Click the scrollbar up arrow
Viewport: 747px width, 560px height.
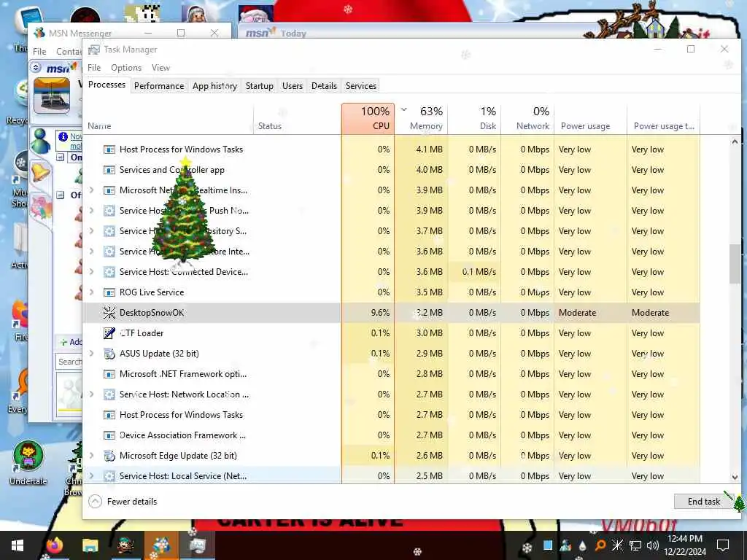tap(735, 141)
